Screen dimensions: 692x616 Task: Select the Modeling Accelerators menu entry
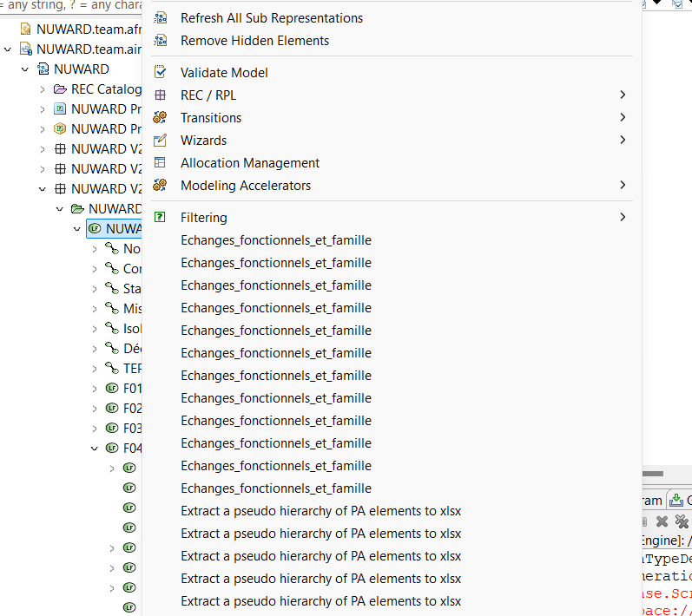click(x=246, y=186)
